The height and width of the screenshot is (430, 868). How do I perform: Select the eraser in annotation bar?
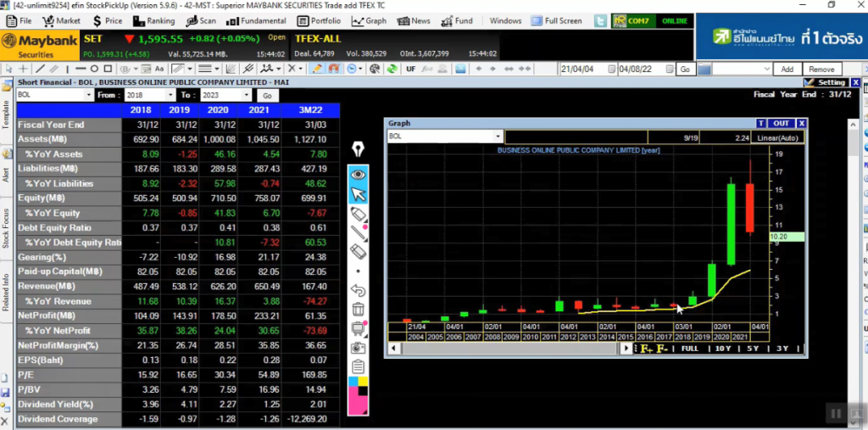point(359,252)
